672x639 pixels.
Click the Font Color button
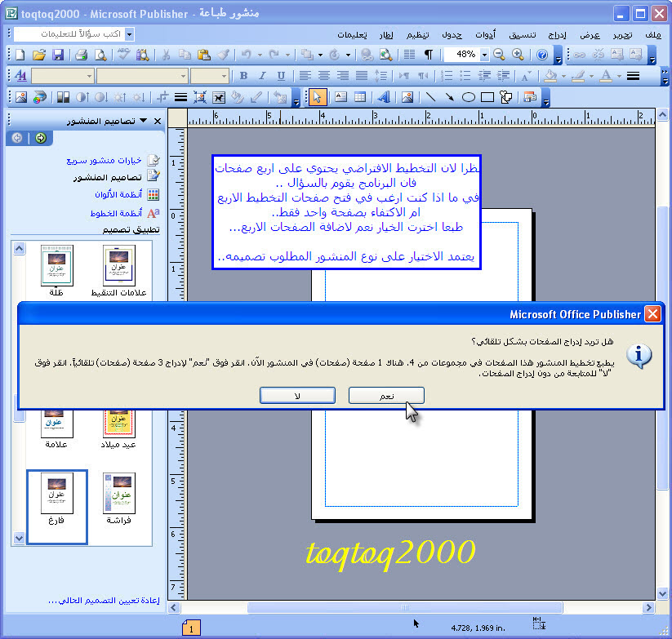pyautogui.click(x=605, y=76)
